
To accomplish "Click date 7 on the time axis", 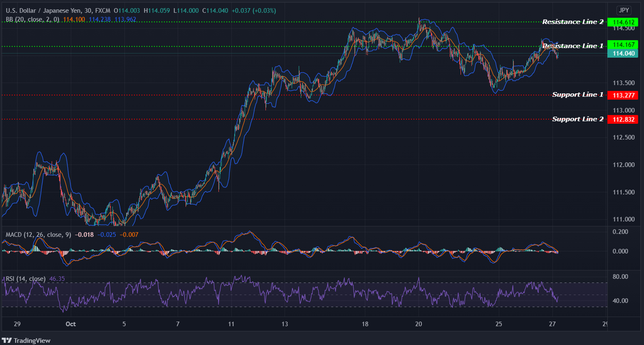I will 177,324.
